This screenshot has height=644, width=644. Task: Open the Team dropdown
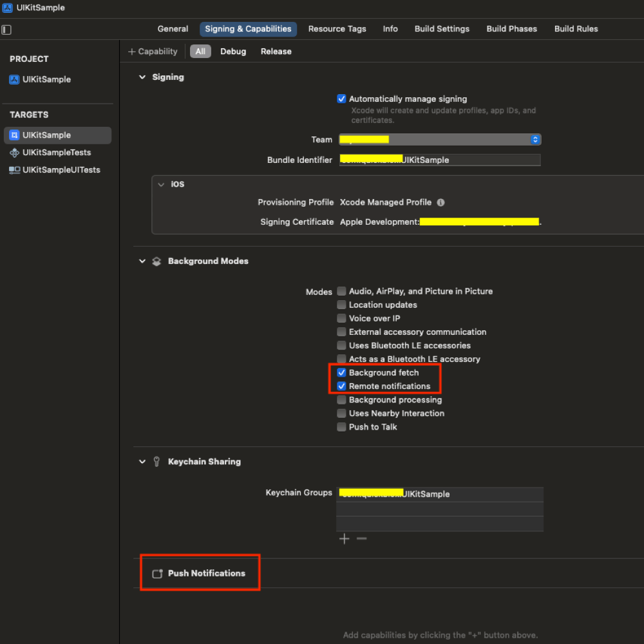(440, 140)
